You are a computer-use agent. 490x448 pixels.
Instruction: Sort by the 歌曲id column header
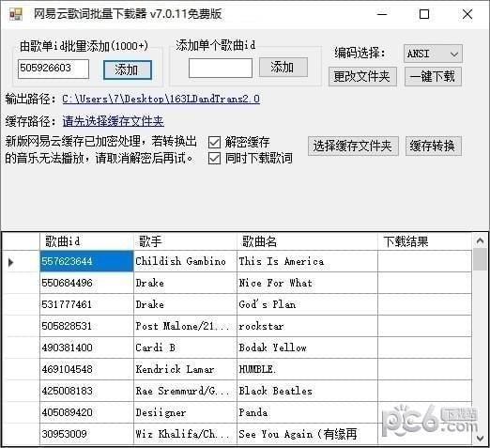pyautogui.click(x=86, y=241)
